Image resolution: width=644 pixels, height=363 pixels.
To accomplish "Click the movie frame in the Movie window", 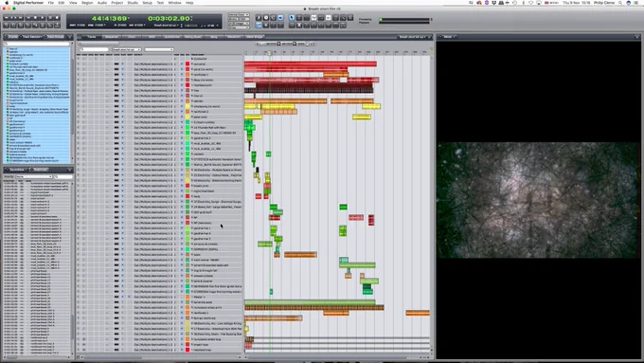I will click(x=539, y=200).
